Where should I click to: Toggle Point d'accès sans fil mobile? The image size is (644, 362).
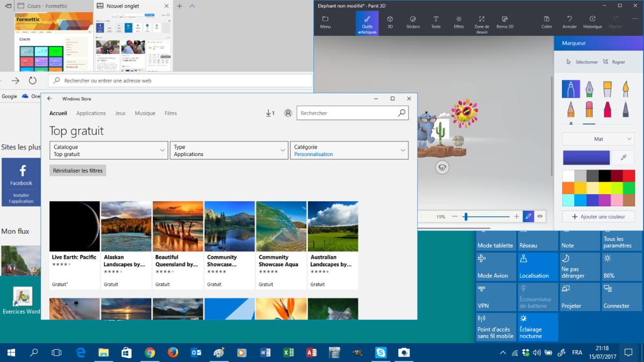pyautogui.click(x=495, y=326)
